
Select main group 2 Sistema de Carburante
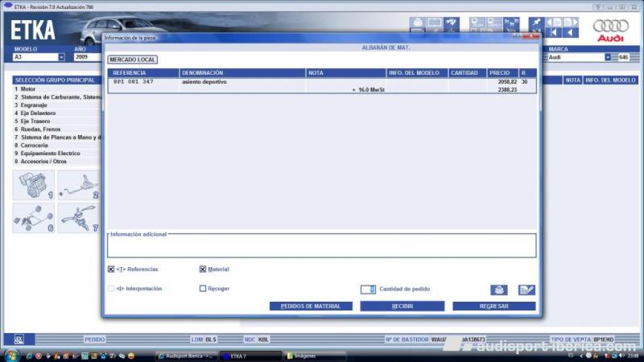(57, 97)
